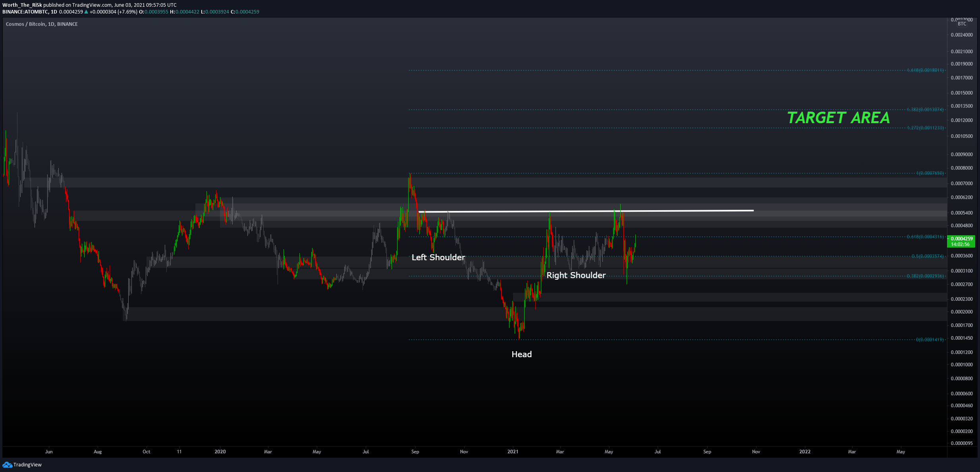Click 0.0002000 on the price axis
980x472 pixels.
pyautogui.click(x=962, y=312)
